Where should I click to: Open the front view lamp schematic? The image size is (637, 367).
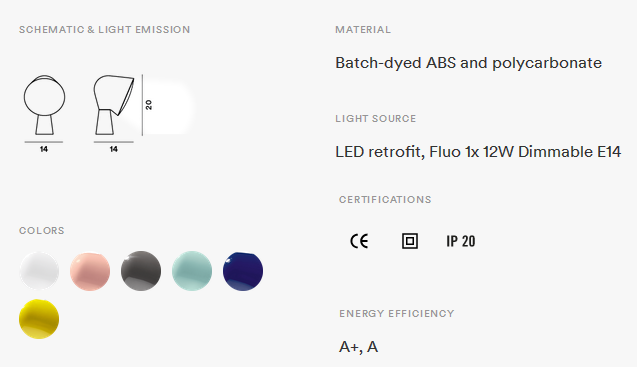[x=44, y=105]
